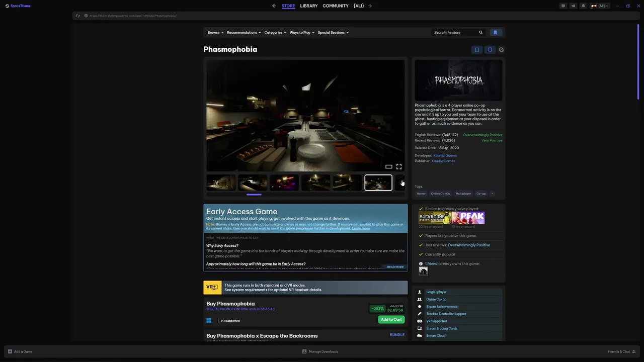The height and width of the screenshot is (362, 644).
Task: Open the announcements megaphone icon
Action: pyautogui.click(x=573, y=6)
